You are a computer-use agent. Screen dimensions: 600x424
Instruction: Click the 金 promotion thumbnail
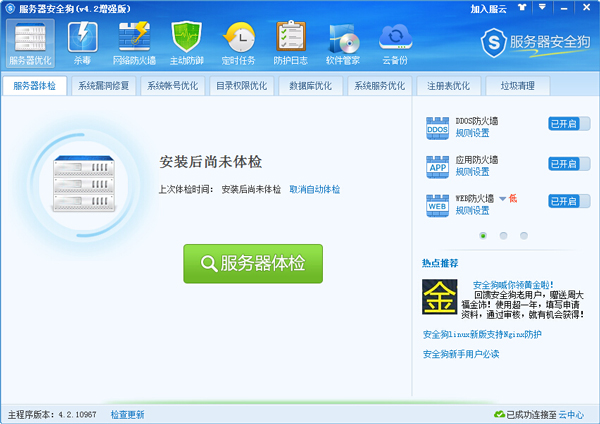[440, 297]
